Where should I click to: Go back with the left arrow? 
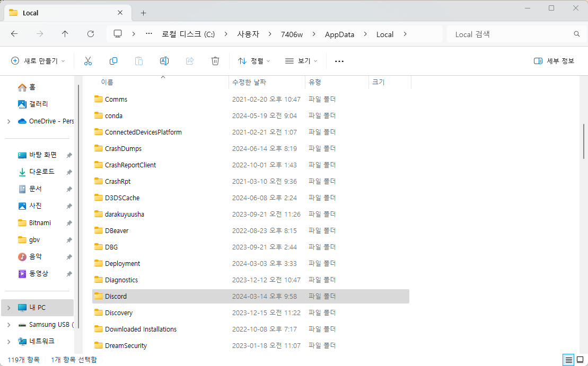click(x=14, y=34)
